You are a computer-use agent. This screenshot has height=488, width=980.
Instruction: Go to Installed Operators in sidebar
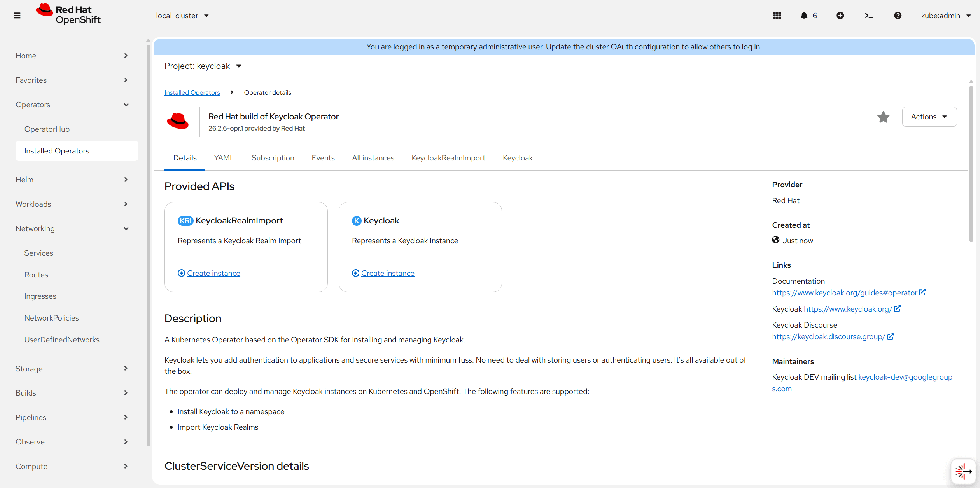pos(77,151)
